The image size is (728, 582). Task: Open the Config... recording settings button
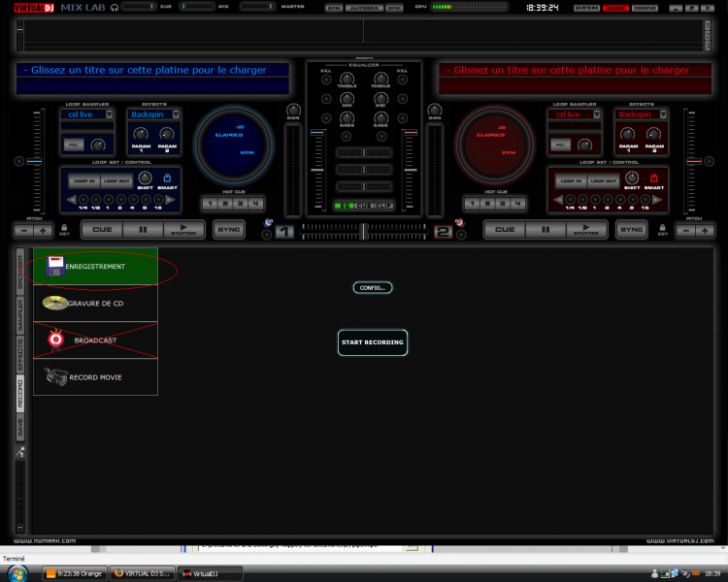coord(372,288)
